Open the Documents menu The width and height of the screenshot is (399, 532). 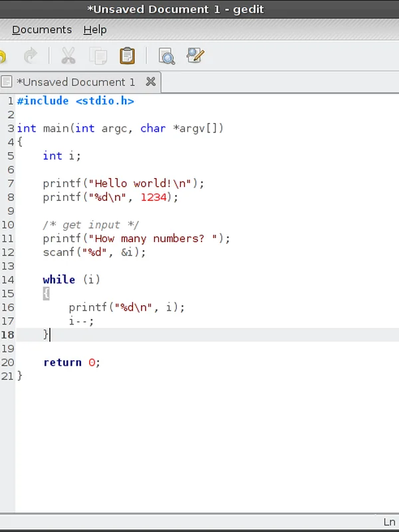(42, 30)
